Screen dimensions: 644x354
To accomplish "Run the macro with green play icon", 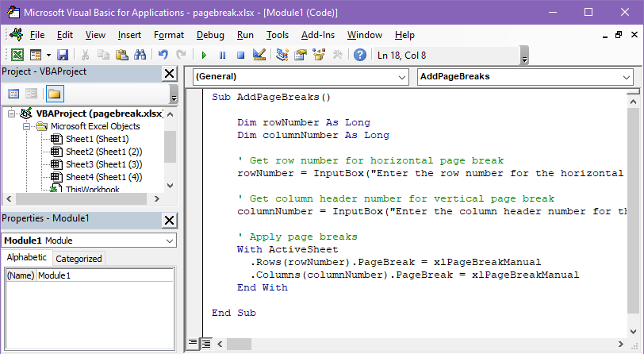I will coord(204,55).
